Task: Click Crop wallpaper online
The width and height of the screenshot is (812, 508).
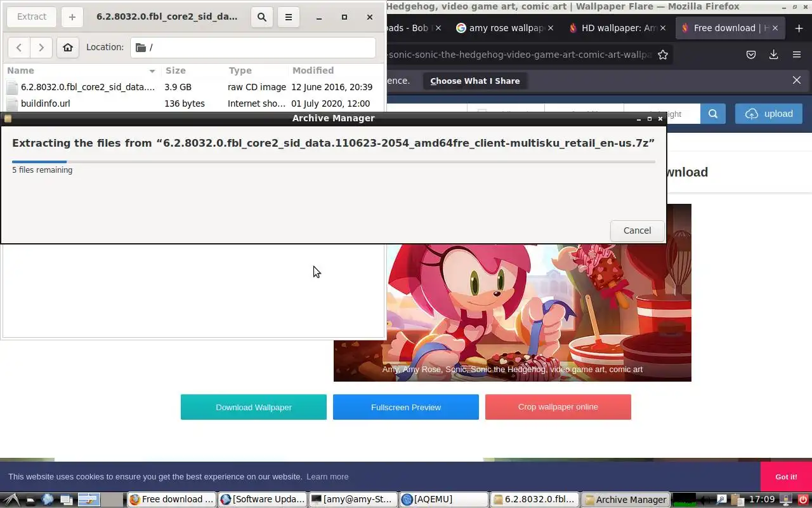Action: click(x=558, y=407)
